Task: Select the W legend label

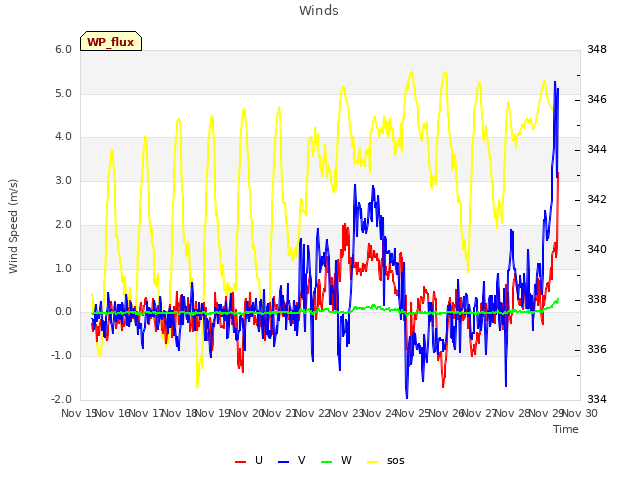Action: point(346,460)
